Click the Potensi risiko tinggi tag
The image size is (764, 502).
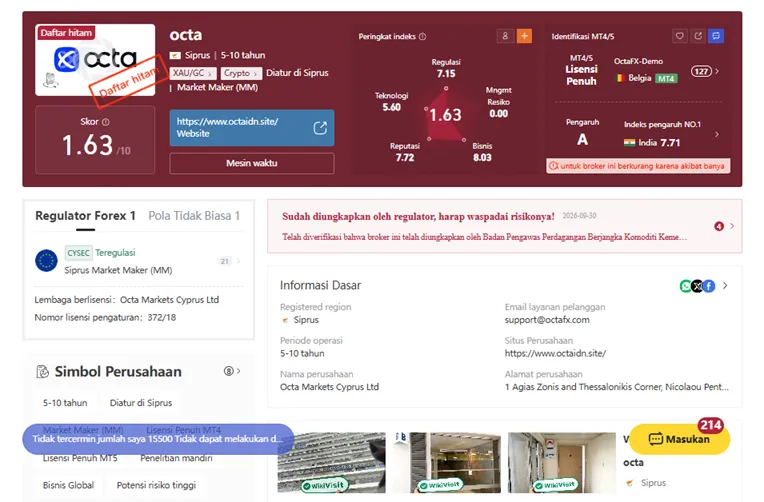pyautogui.click(x=156, y=485)
